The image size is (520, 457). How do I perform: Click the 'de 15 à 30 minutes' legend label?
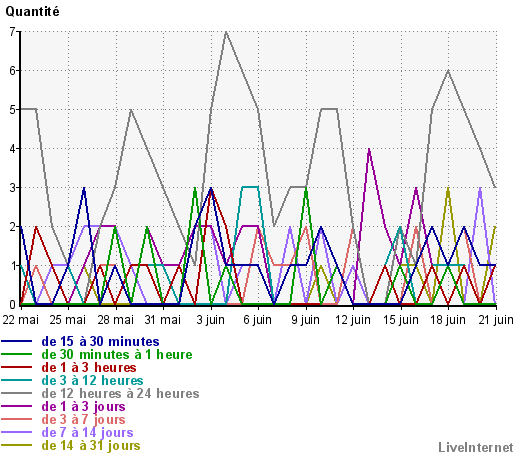[x=100, y=341]
